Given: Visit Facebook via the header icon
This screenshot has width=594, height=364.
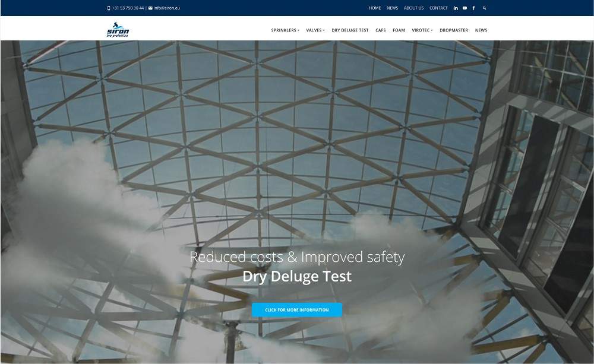Looking at the screenshot, I should tap(473, 8).
